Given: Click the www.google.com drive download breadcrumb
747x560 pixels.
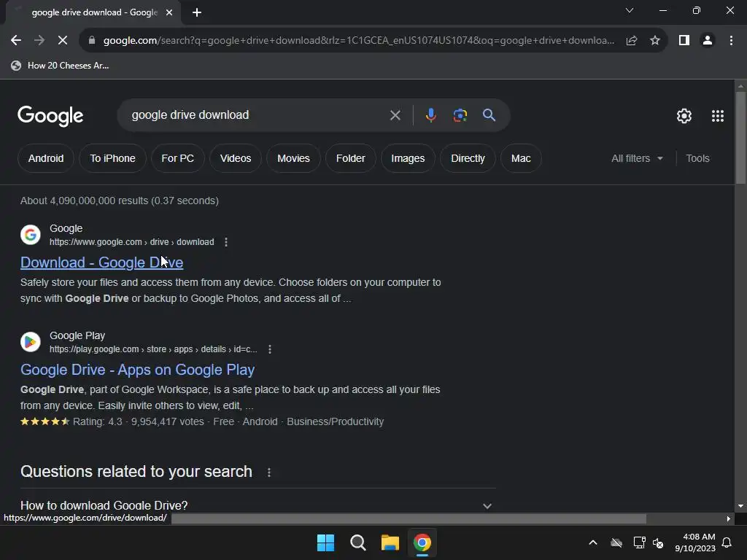Looking at the screenshot, I should pos(131,242).
